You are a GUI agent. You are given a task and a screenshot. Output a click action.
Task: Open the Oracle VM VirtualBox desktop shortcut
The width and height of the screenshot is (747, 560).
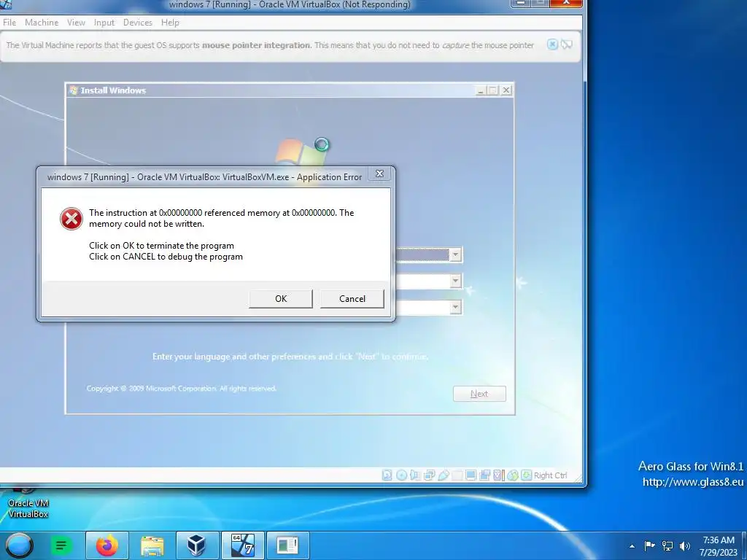28,502
